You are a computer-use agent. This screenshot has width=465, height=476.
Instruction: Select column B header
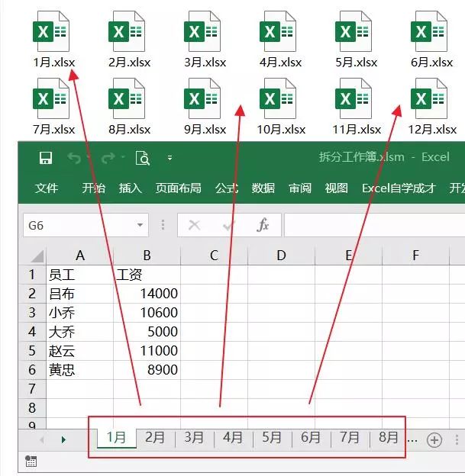pos(147,256)
